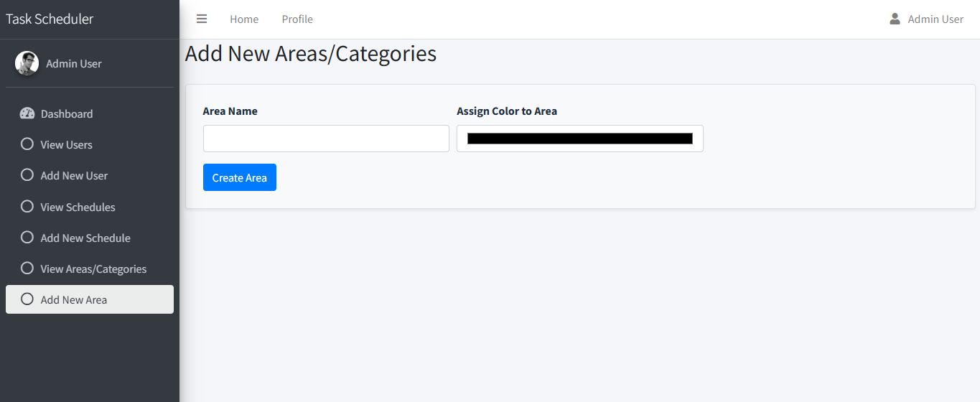Click the hamburger menu toggle icon
Viewport: 980px width, 402px height.
point(202,19)
